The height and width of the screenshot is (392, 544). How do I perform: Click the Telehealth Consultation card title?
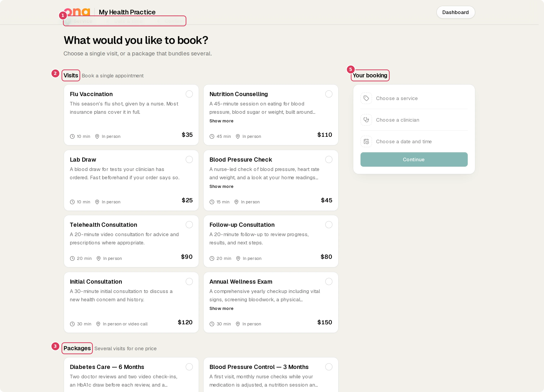[103, 225]
